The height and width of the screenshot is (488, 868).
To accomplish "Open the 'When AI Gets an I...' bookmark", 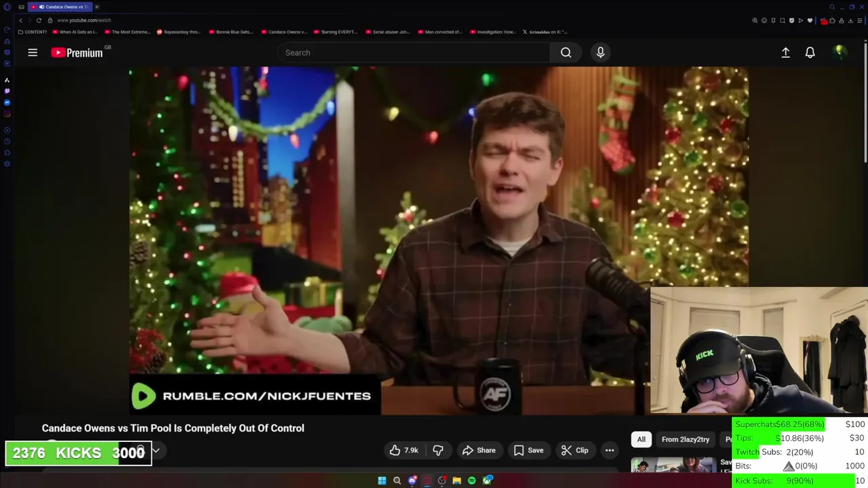I will pos(75,32).
